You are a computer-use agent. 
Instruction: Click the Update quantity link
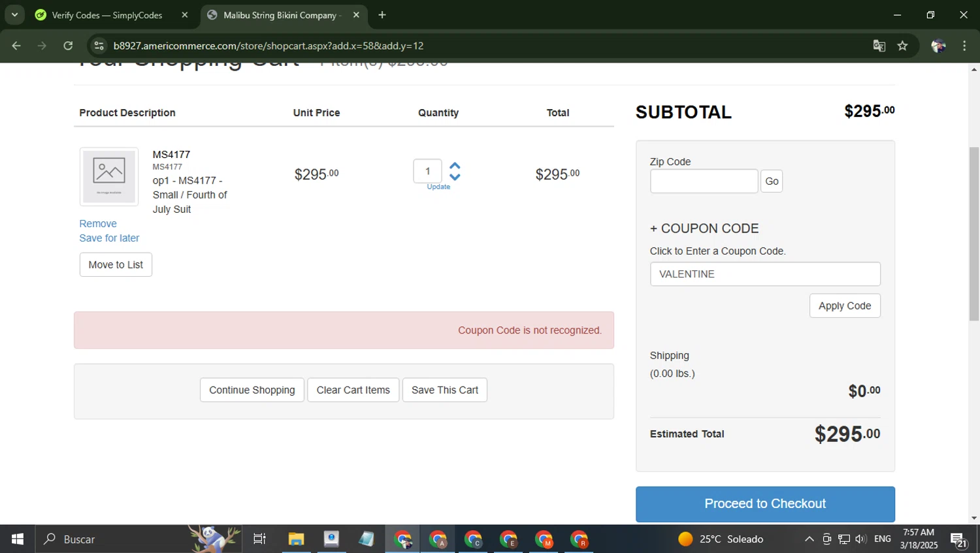coord(438,187)
